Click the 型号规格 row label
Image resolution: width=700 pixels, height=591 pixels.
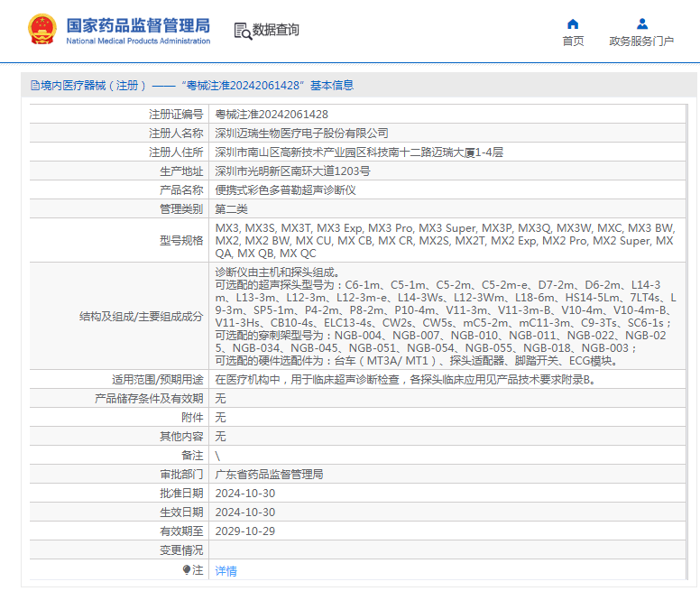point(181,241)
